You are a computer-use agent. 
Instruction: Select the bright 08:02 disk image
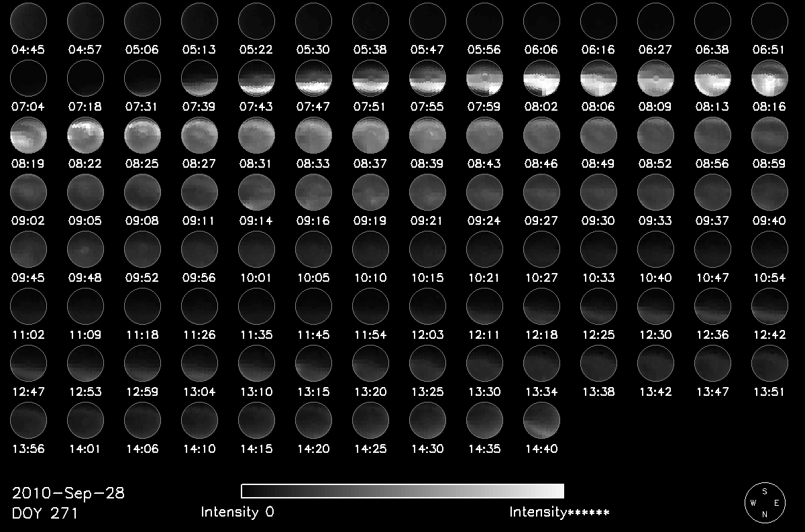coord(541,78)
